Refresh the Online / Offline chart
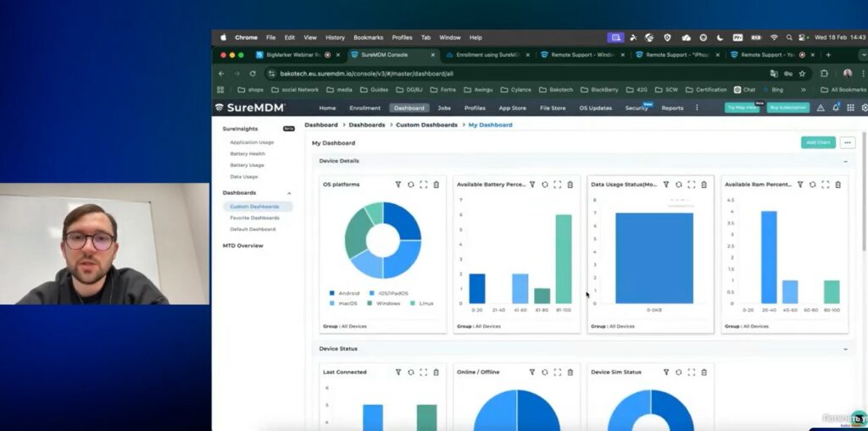 [x=545, y=372]
